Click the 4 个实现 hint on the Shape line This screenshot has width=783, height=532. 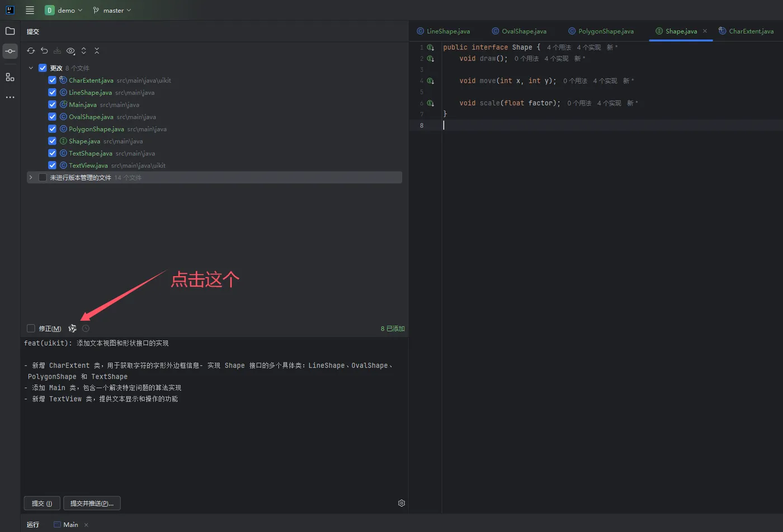click(x=589, y=47)
